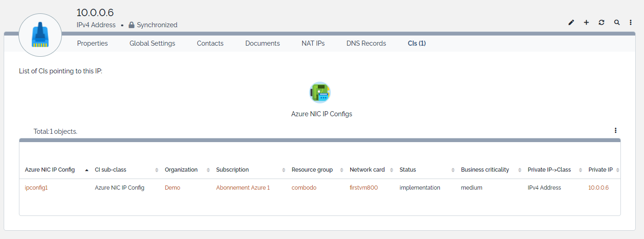644x239 pixels.
Task: Click the refresh icon
Action: (601, 22)
